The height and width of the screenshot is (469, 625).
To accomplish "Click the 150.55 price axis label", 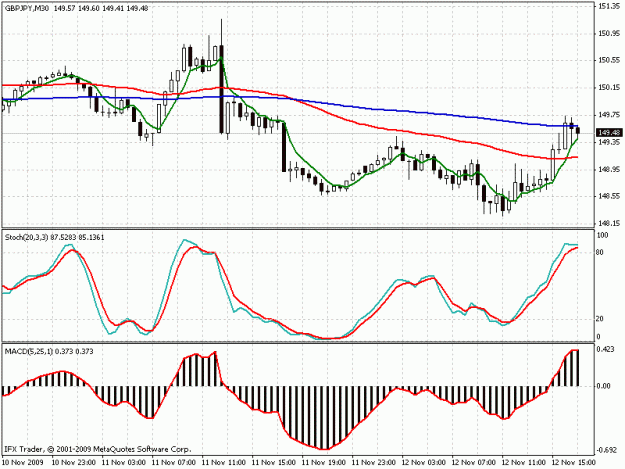I will coord(608,60).
